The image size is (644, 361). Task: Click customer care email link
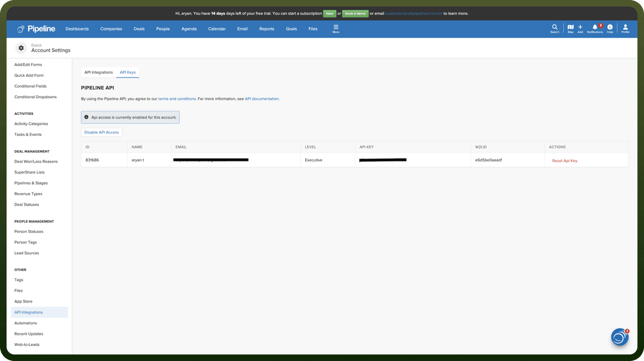[414, 14]
